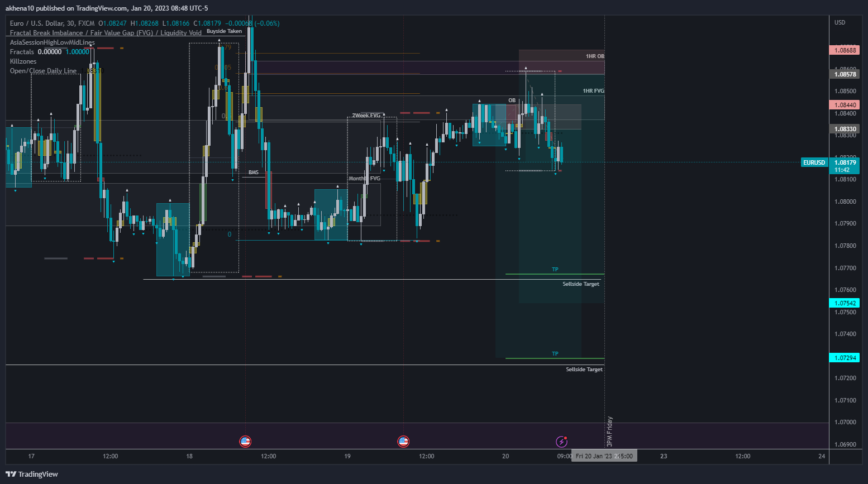Click the low value L1.08166
This screenshot has height=484, width=868.
(176, 23)
